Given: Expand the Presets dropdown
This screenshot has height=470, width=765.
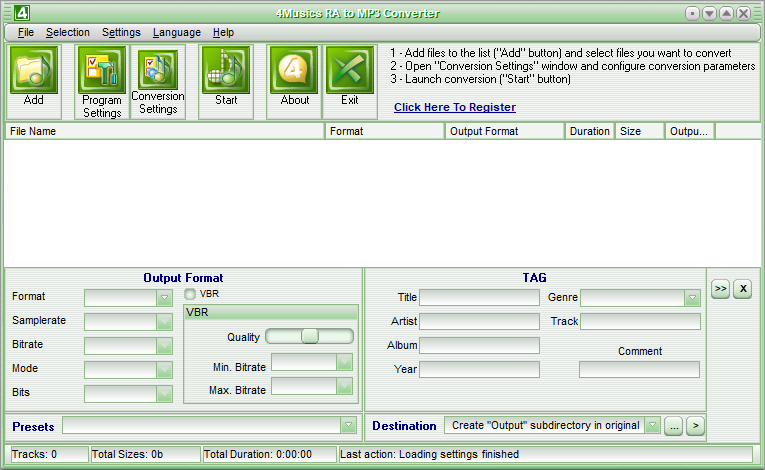Looking at the screenshot, I should click(x=348, y=425).
